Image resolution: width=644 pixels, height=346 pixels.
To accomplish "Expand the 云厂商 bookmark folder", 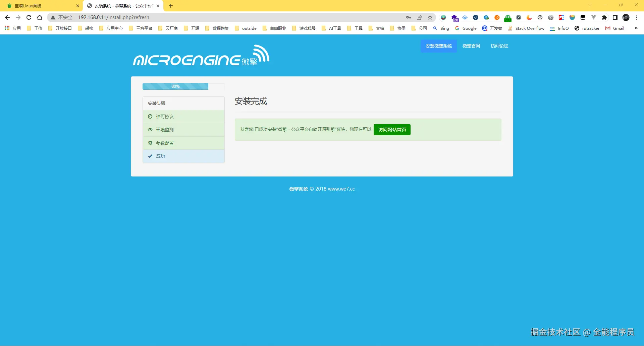I will coord(168,28).
